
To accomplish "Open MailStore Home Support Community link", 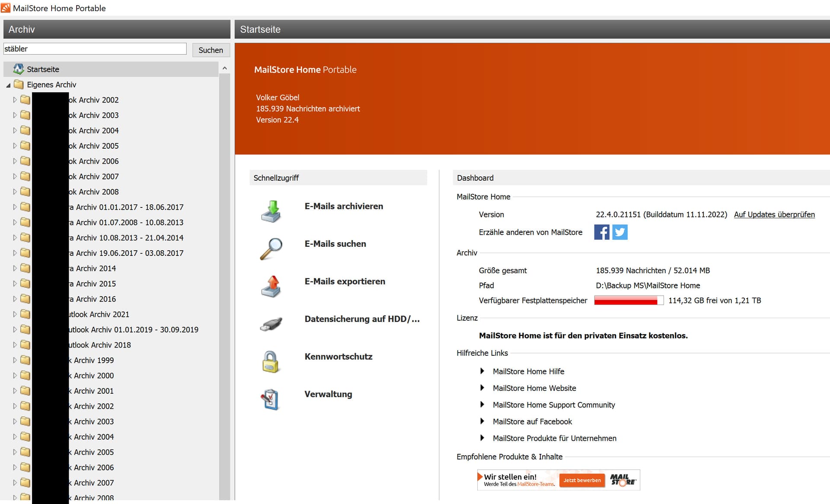I will point(553,405).
